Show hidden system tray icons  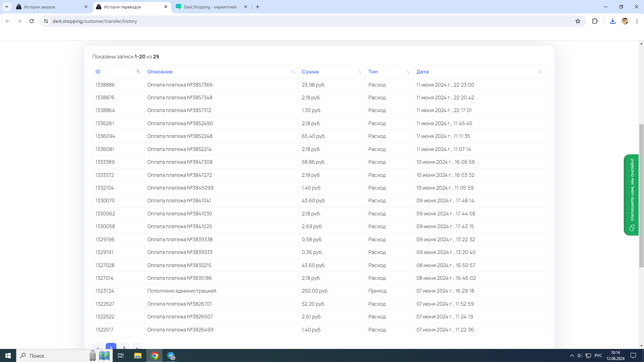(x=572, y=356)
